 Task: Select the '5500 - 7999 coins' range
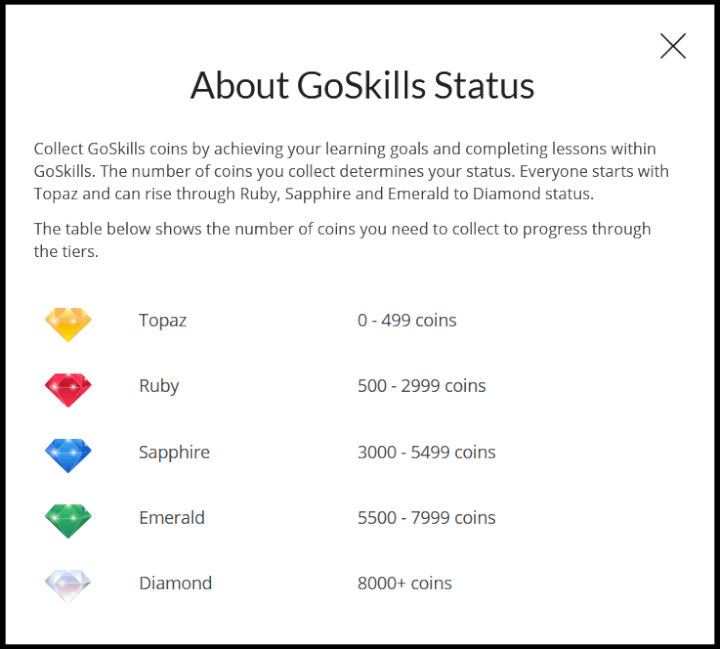click(427, 518)
